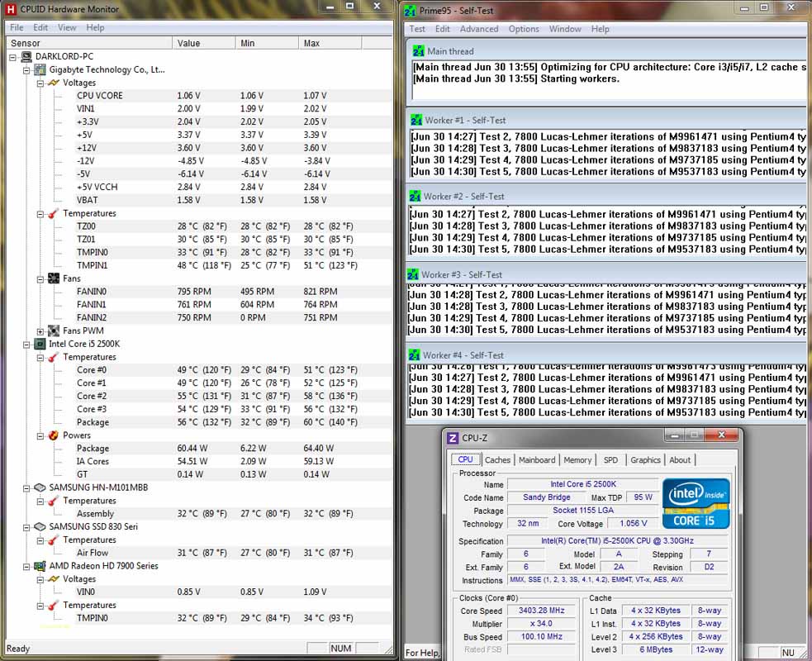Collapse the Intel Core i5 2500K node
Viewport: 812px width, 661px height.
pos(26,344)
